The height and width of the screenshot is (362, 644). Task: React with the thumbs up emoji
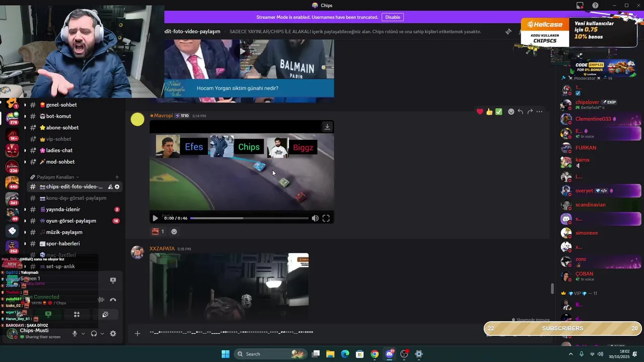[x=489, y=112]
